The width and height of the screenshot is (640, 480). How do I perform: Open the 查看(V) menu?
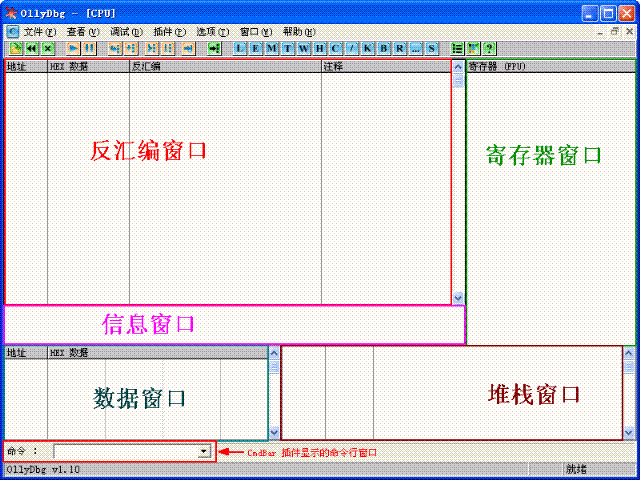point(83,32)
